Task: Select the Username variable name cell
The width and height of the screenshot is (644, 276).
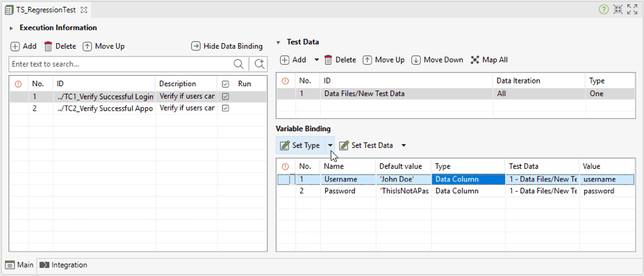Action: point(347,179)
